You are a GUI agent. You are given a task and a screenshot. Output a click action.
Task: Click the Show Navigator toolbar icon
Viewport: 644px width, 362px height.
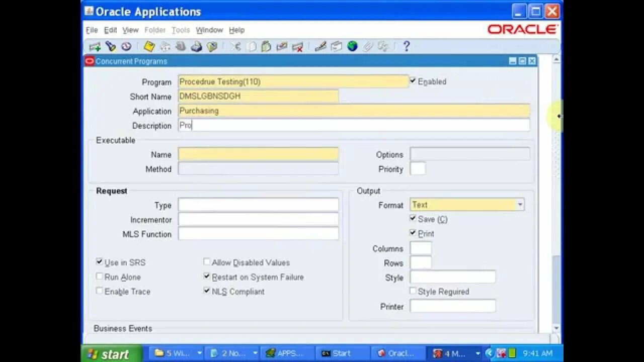pos(126,47)
